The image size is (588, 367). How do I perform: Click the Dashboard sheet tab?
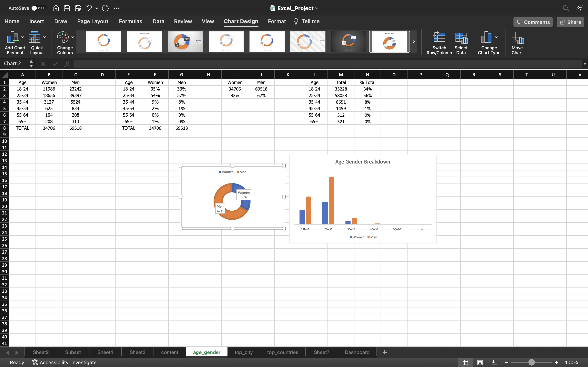tap(357, 352)
